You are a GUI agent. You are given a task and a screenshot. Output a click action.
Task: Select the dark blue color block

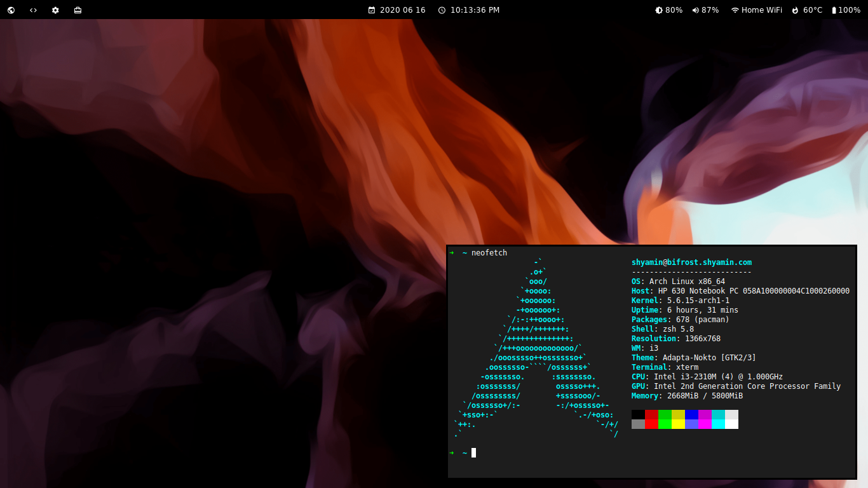[x=691, y=414]
